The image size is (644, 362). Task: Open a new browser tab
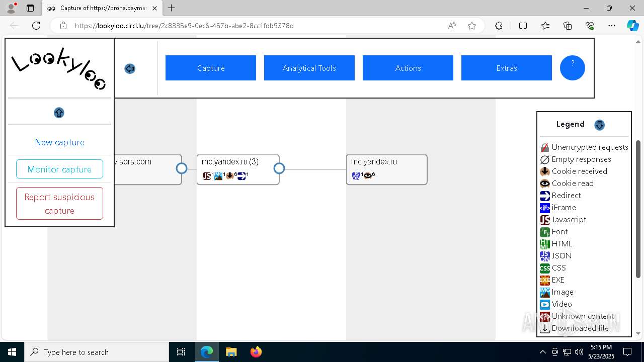click(172, 8)
